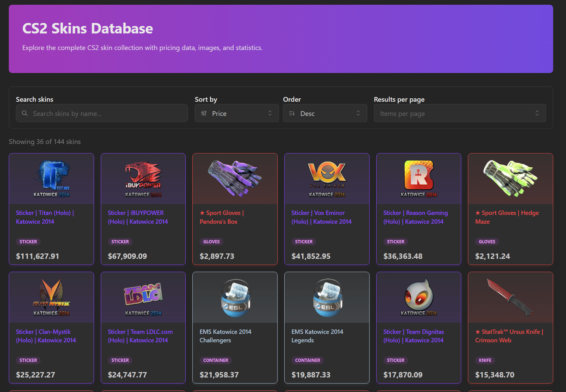
Task: Click the GLOVES tag on Pandora's Box card
Action: pos(211,241)
